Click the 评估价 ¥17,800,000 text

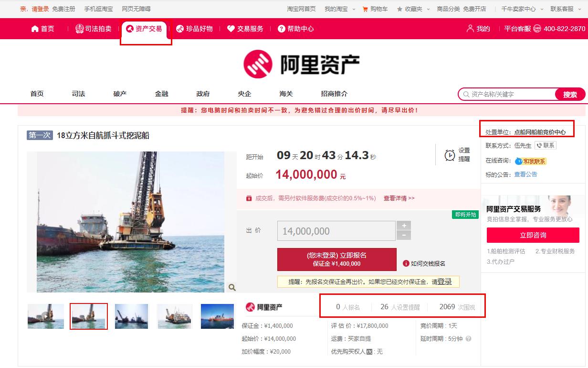tap(359, 326)
